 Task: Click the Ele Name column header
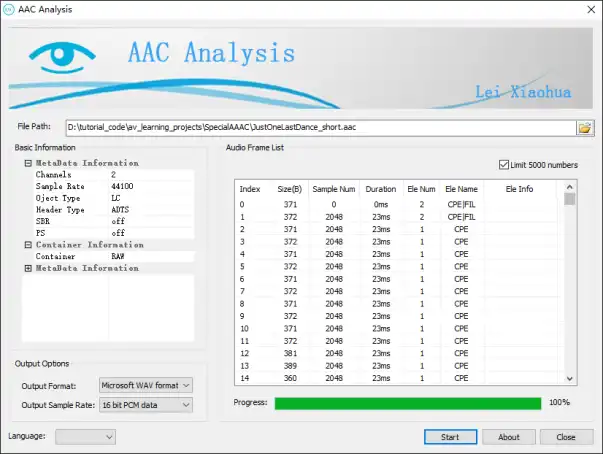pos(461,189)
